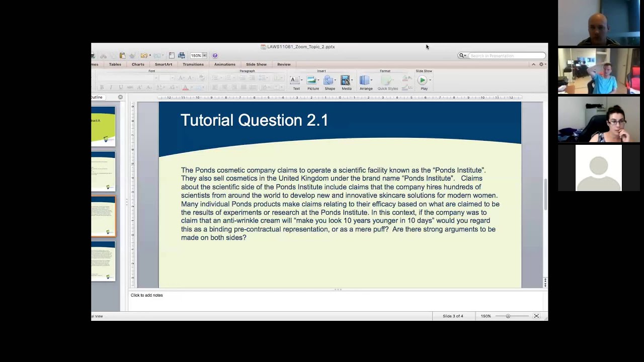
Task: Click the fit slide to window icon
Action: 536,316
